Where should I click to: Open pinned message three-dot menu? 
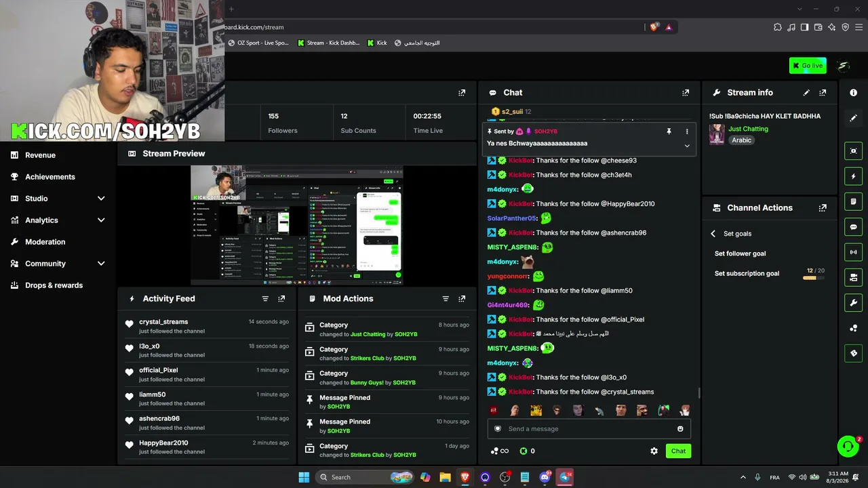pos(687,131)
